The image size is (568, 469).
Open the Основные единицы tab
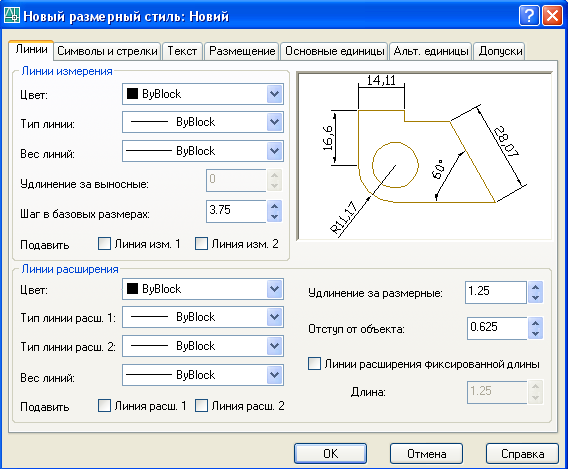[x=334, y=51]
